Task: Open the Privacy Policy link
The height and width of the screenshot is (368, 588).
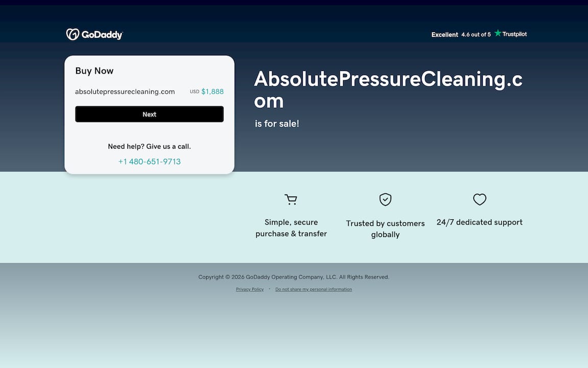Action: coord(250,289)
